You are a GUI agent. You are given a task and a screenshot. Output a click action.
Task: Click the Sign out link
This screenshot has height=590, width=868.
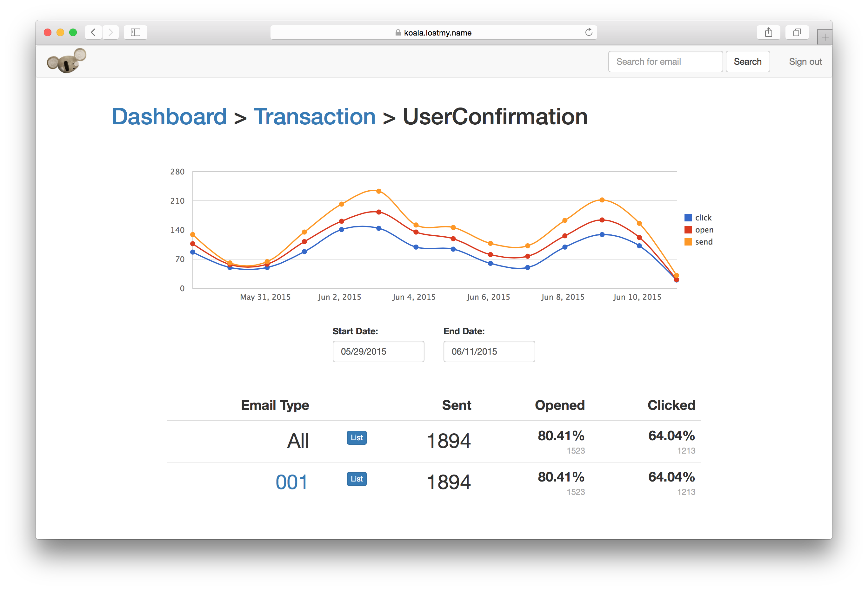point(805,62)
